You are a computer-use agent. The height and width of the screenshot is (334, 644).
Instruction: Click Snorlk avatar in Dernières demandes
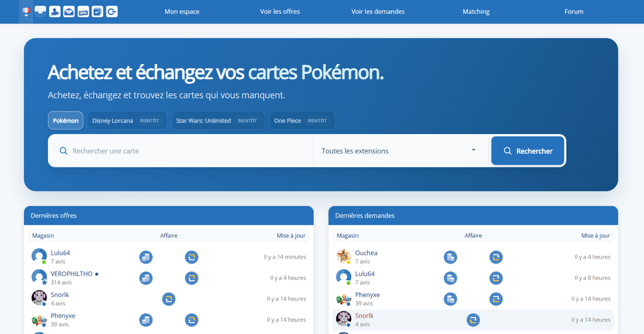[x=343, y=319]
